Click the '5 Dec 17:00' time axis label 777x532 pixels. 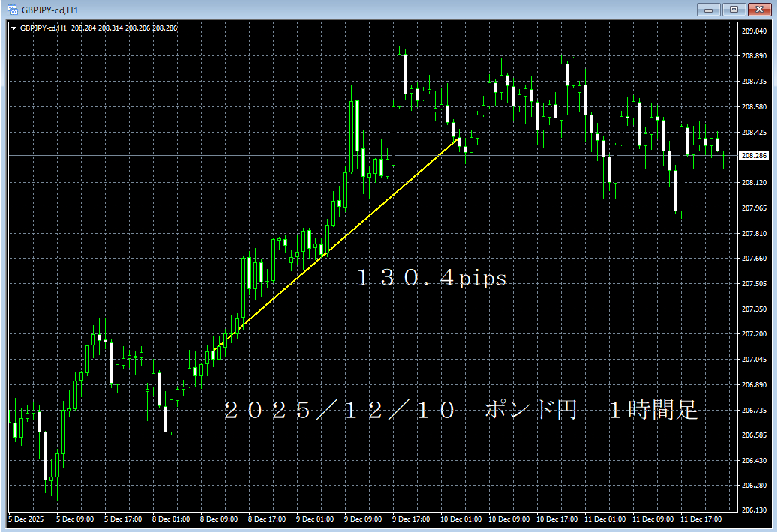point(123,519)
